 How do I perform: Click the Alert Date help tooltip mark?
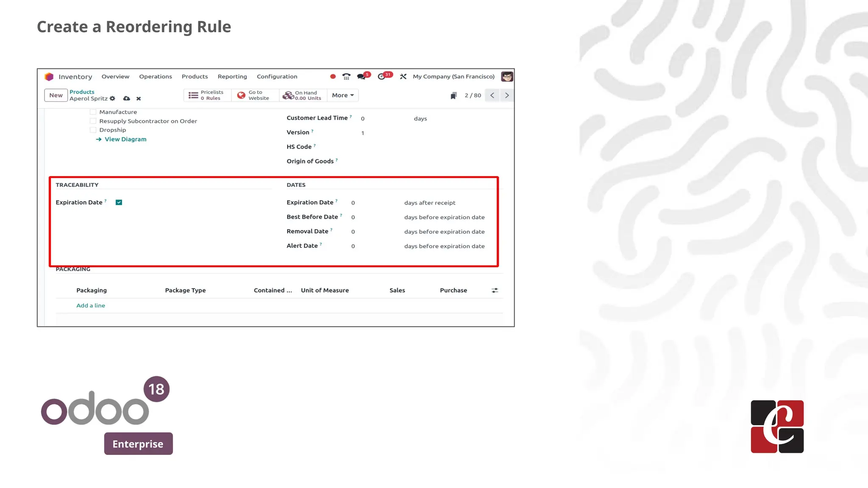point(321,244)
